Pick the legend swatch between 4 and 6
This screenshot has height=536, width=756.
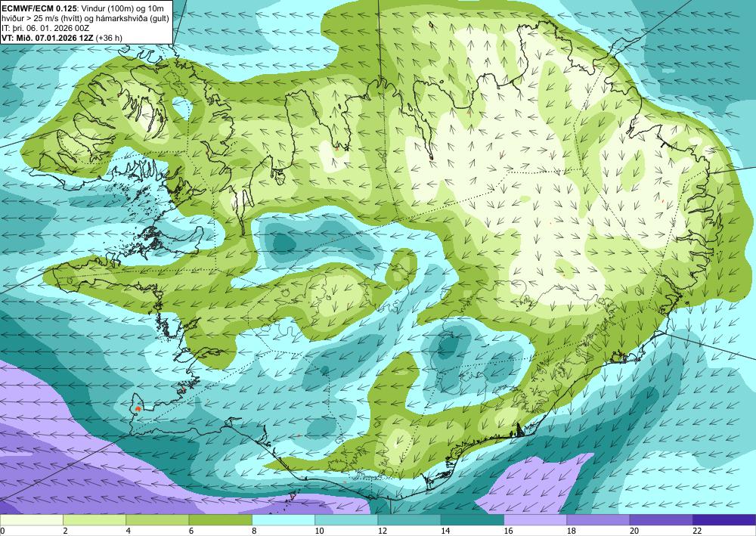point(157,520)
